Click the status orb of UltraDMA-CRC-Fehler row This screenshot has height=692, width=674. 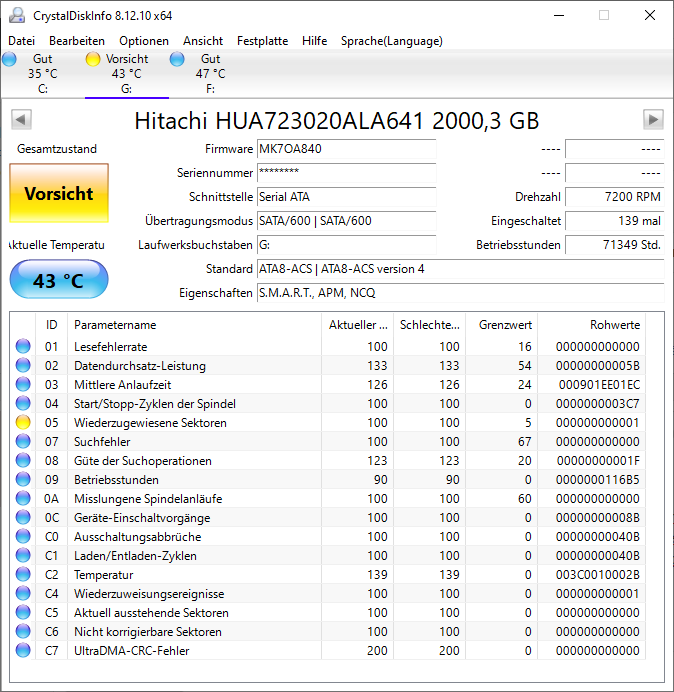[x=23, y=651]
